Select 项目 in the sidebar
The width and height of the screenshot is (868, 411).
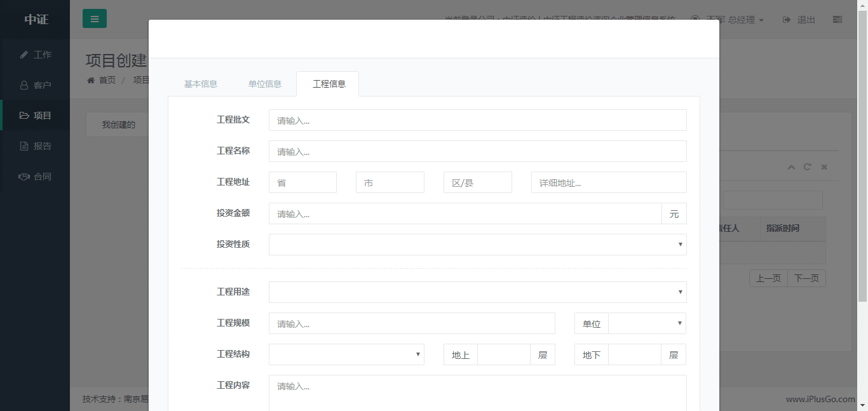click(36, 116)
